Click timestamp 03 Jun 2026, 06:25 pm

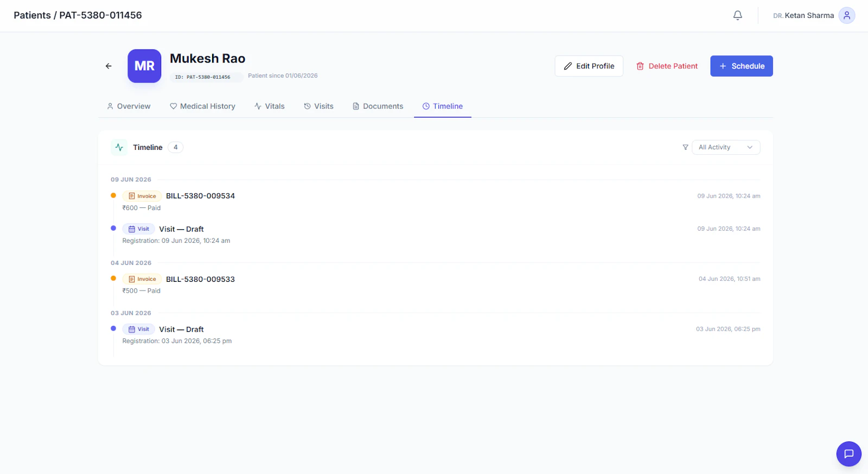point(728,329)
